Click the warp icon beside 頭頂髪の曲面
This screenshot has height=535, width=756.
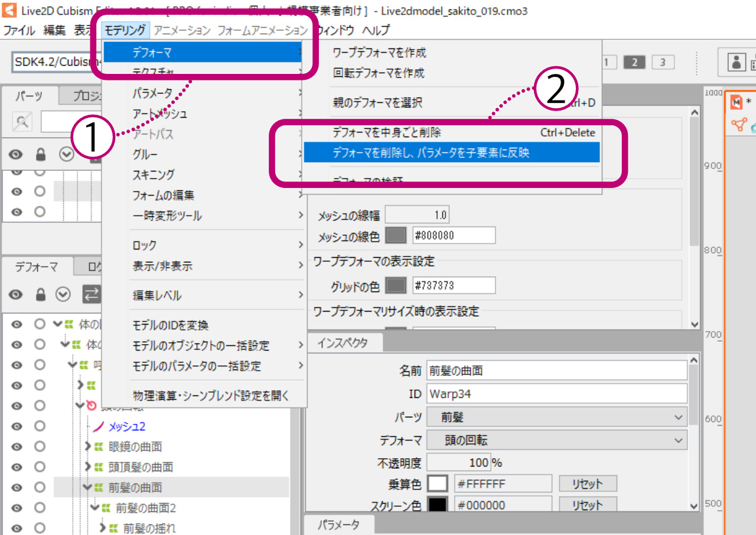click(99, 467)
